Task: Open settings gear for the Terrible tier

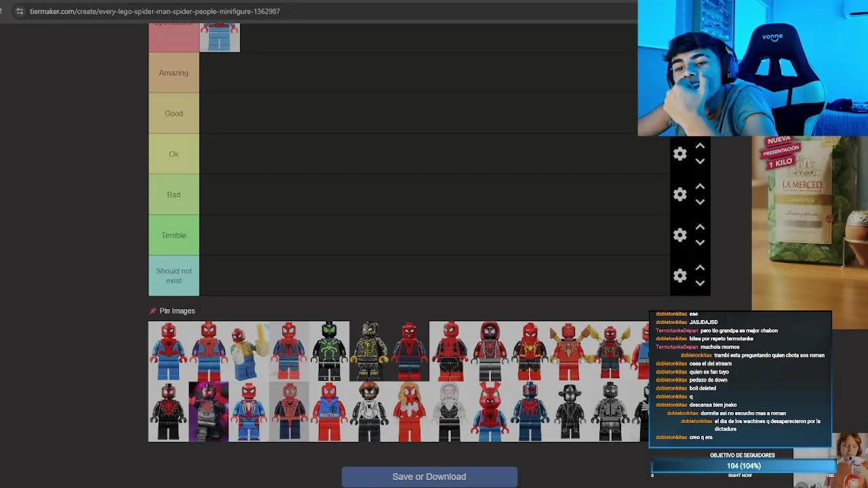Action: pos(680,235)
